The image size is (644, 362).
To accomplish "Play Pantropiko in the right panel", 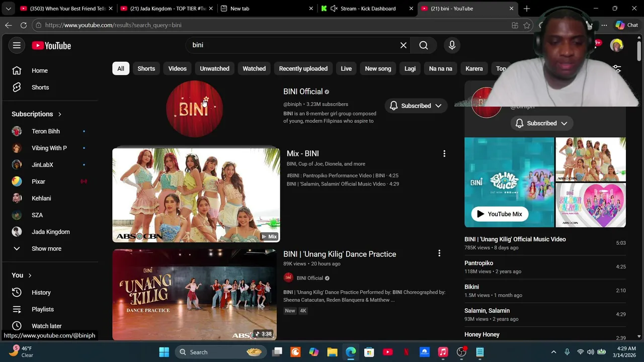I will [545, 267].
